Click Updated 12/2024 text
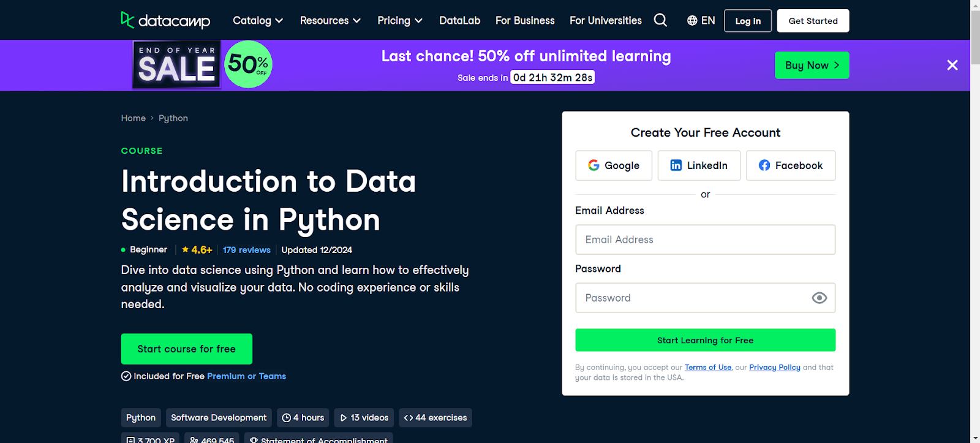The width and height of the screenshot is (980, 443). 317,250
